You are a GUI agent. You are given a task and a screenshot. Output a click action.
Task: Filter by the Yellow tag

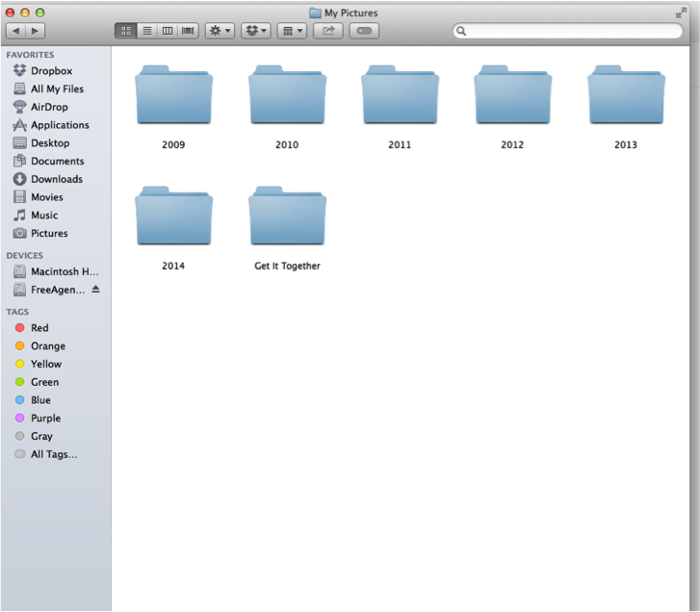tap(56, 364)
